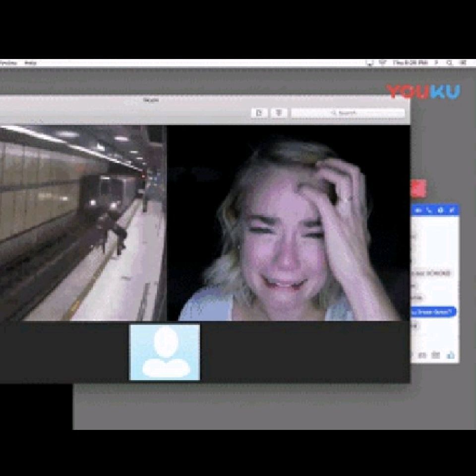Click the search field in call window toolbar
Image resolution: width=476 pixels, height=476 pixels.
click(348, 113)
